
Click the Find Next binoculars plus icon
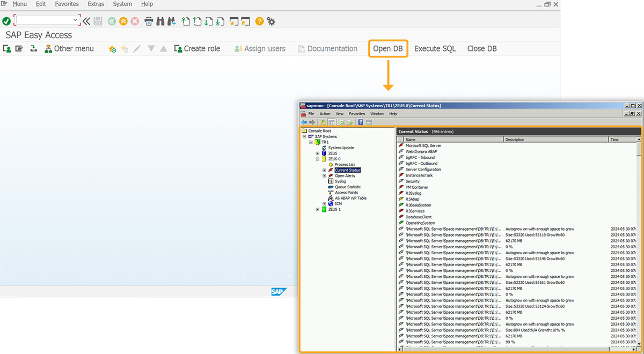[172, 21]
